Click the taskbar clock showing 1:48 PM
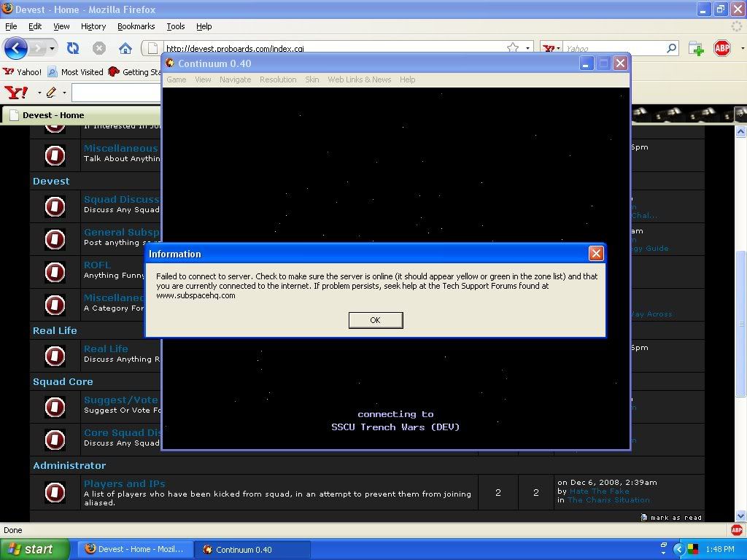Viewport: 747px width, 560px height. [x=720, y=549]
